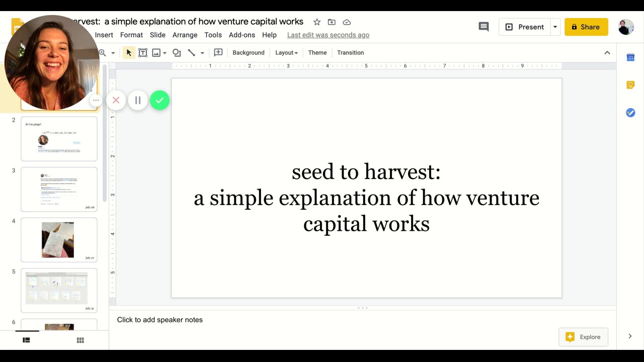Click the filmstrip vertical scrollbar
This screenshot has width=644, height=362.
click(105, 133)
